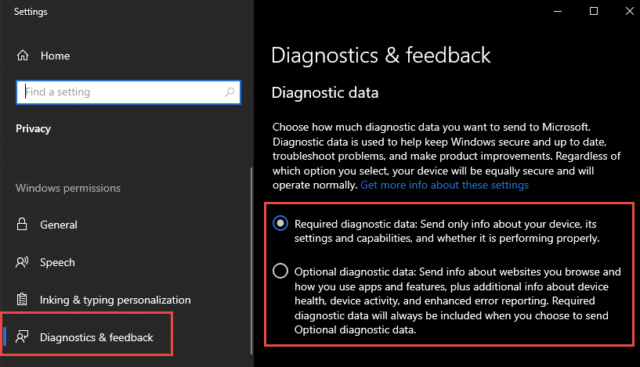This screenshot has height=367, width=640.
Task: Click the Home house icon
Action: [22, 55]
